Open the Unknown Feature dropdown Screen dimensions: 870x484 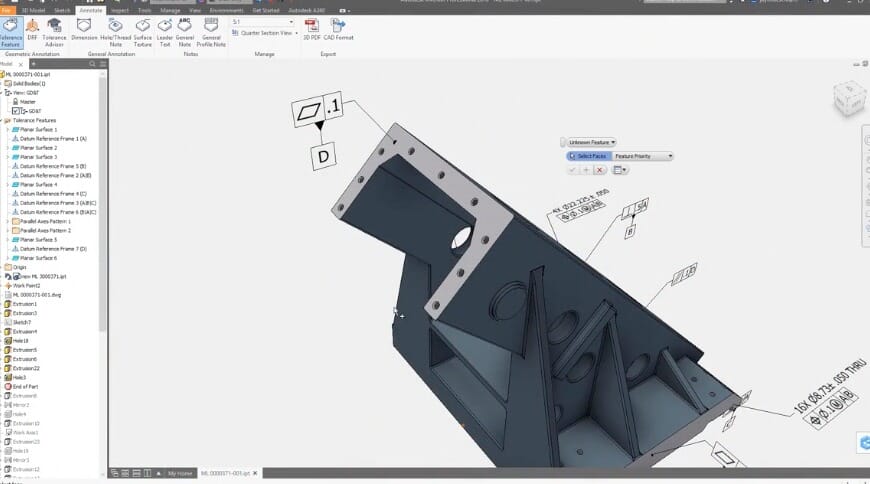click(x=589, y=142)
